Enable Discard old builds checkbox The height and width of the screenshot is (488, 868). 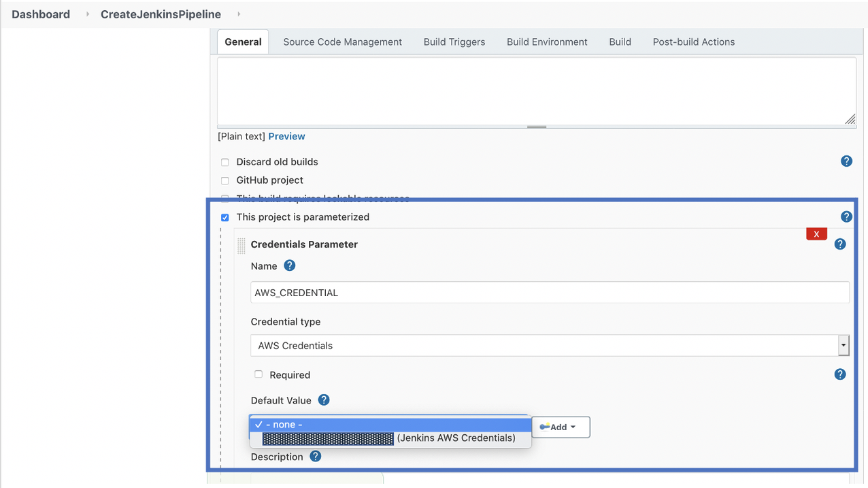pos(225,162)
